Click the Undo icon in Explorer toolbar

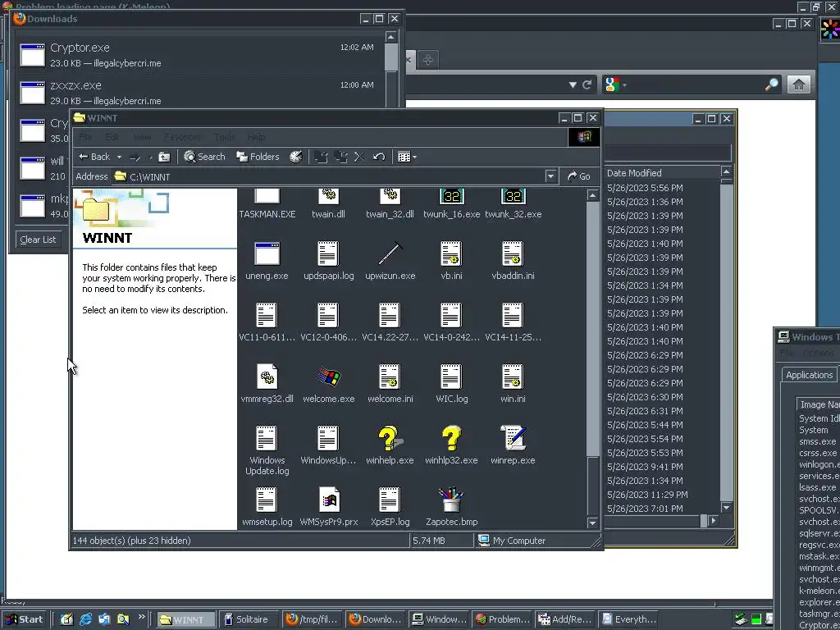pos(379,157)
